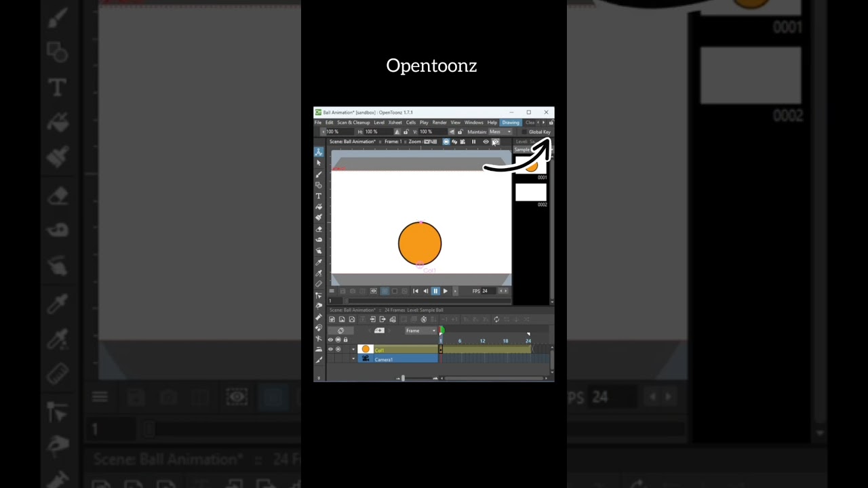Select the Ruler tool
Screen dimensions: 868x488
point(319,284)
